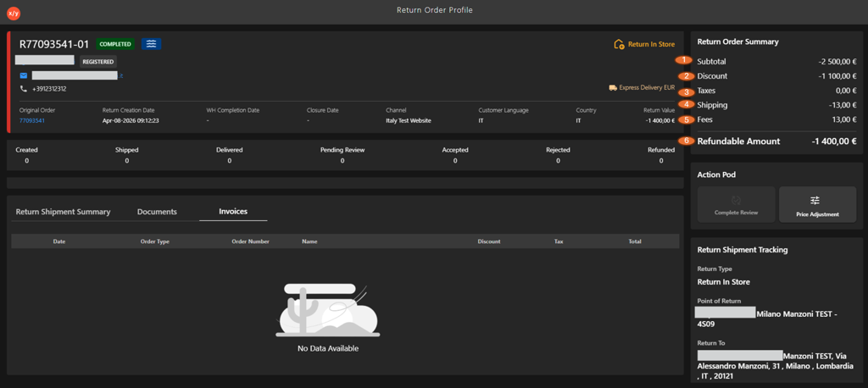The image size is (868, 388).
Task: Click Shipping amount -13,00 €
Action: tap(843, 105)
